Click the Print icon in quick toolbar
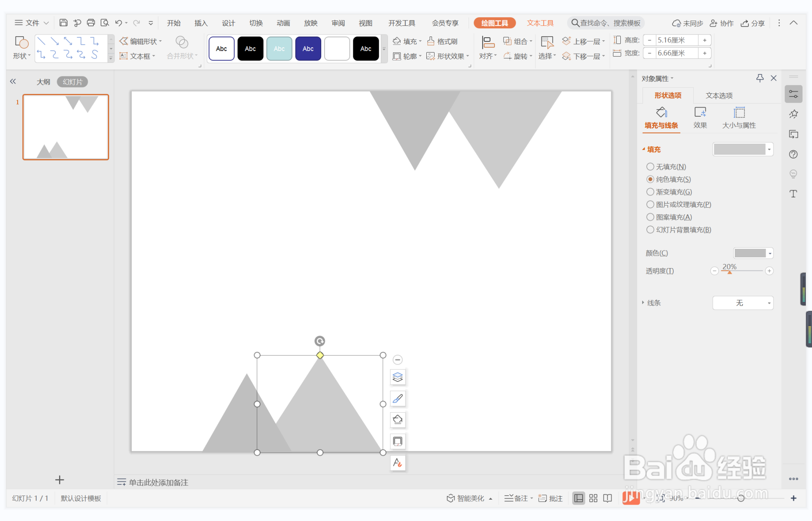This screenshot has height=521, width=812. click(x=91, y=23)
